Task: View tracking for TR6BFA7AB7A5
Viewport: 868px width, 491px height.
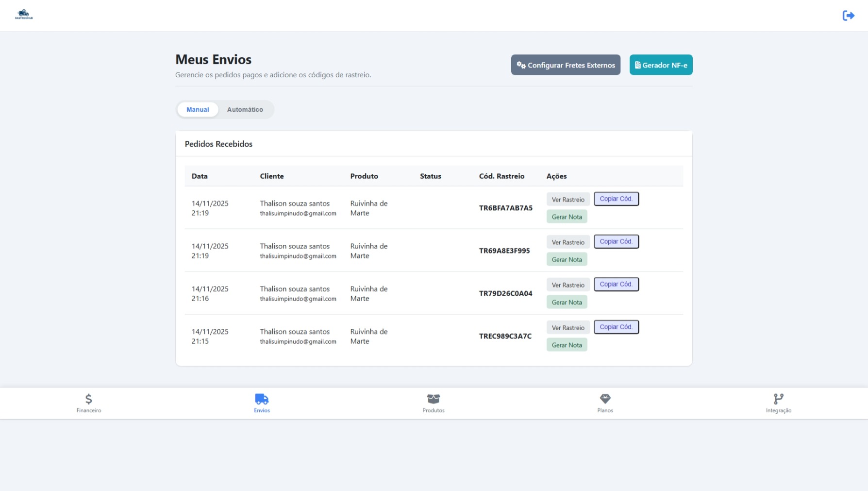Action: [568, 200]
